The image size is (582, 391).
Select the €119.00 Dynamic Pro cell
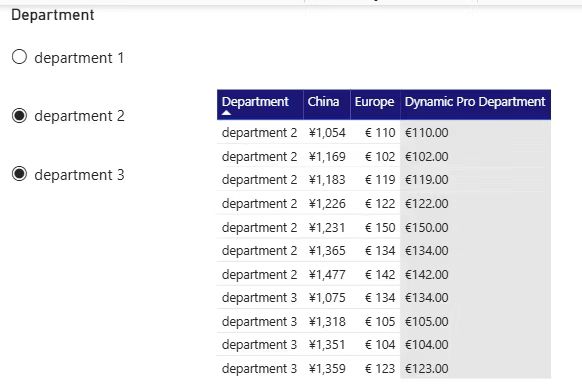tap(426, 180)
